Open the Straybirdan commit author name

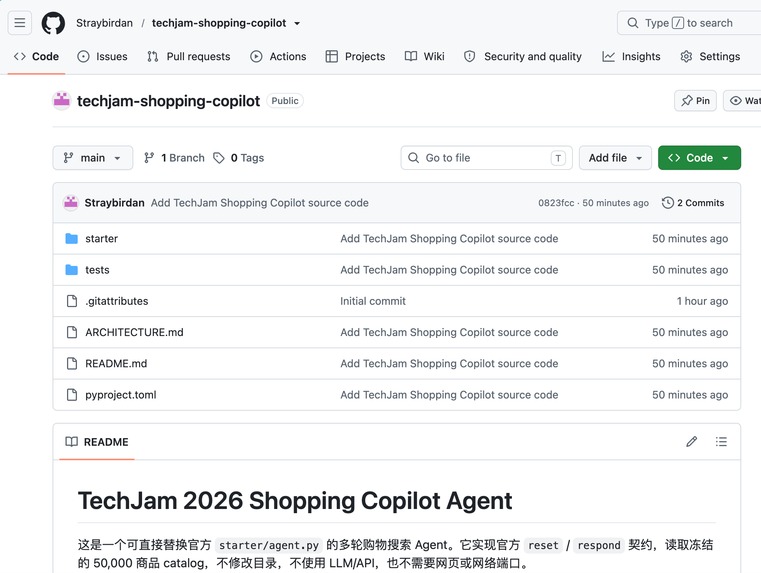tap(115, 203)
